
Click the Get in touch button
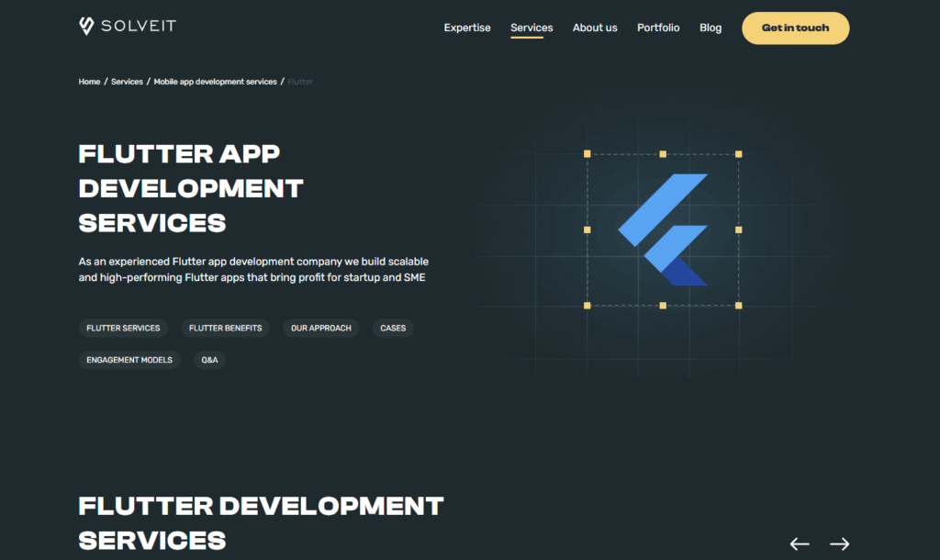click(x=796, y=28)
